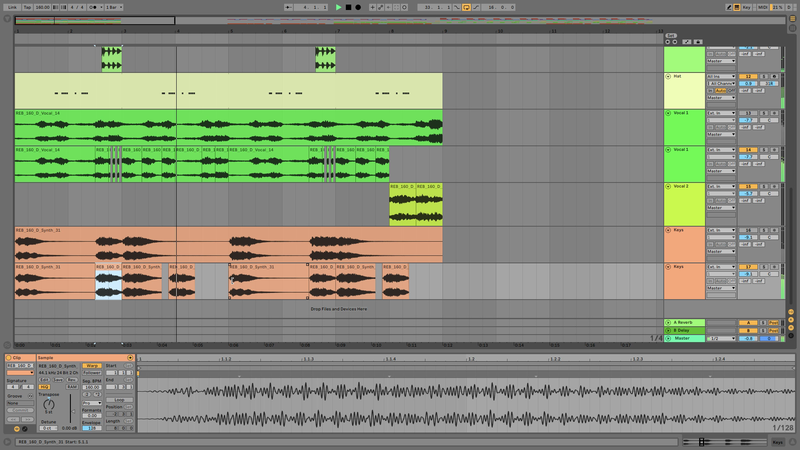
Task: Select the Sample tab header
Action: pos(86,358)
